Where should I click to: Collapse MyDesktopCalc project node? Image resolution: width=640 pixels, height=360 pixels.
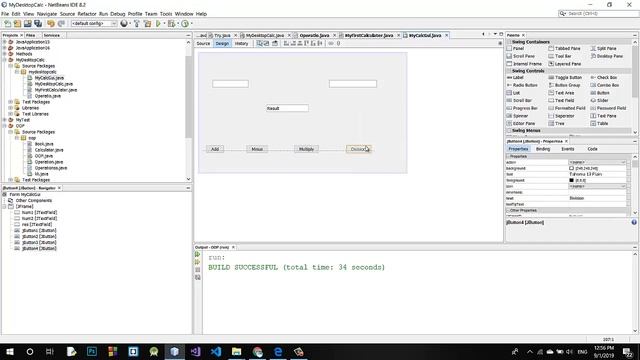[x=4, y=60]
